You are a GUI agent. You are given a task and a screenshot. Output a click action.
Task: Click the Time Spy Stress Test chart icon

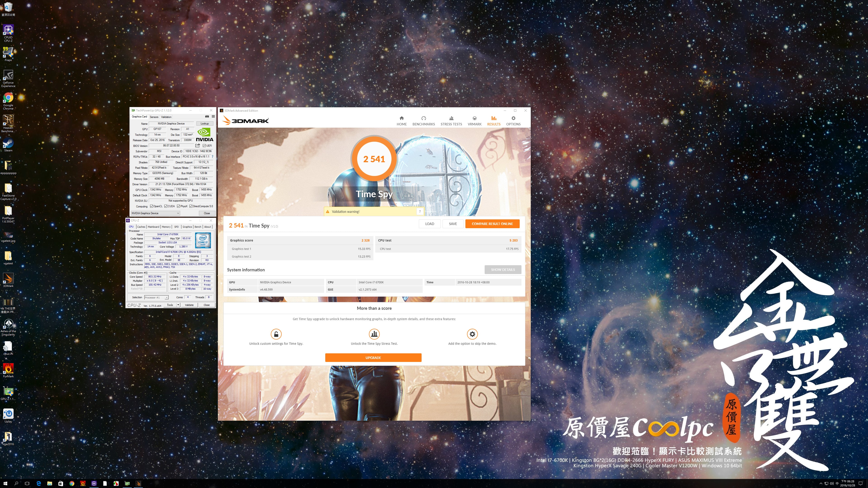pyautogui.click(x=374, y=334)
